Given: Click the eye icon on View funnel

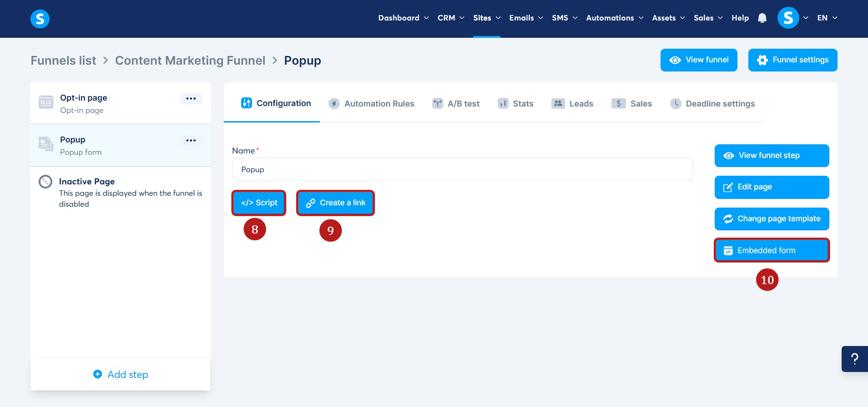Looking at the screenshot, I should (676, 60).
